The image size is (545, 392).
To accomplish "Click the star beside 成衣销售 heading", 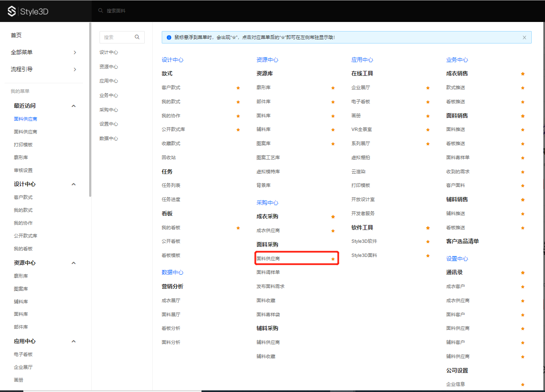I will pos(523,74).
